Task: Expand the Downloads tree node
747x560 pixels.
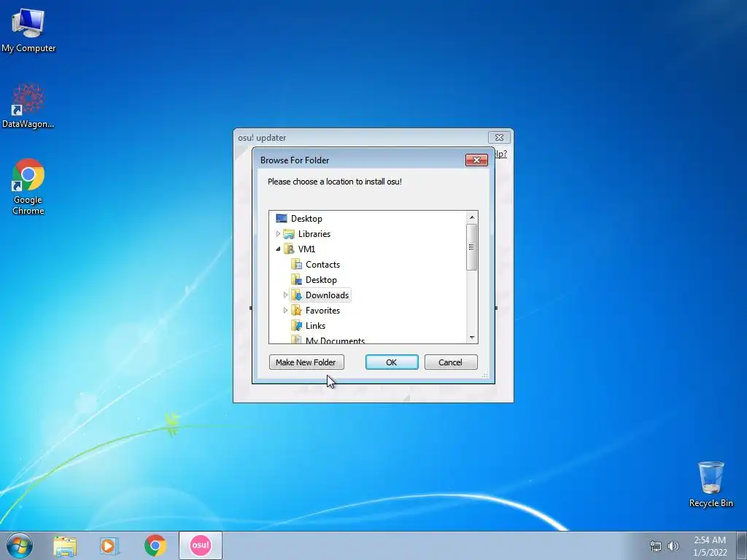Action: (x=285, y=295)
